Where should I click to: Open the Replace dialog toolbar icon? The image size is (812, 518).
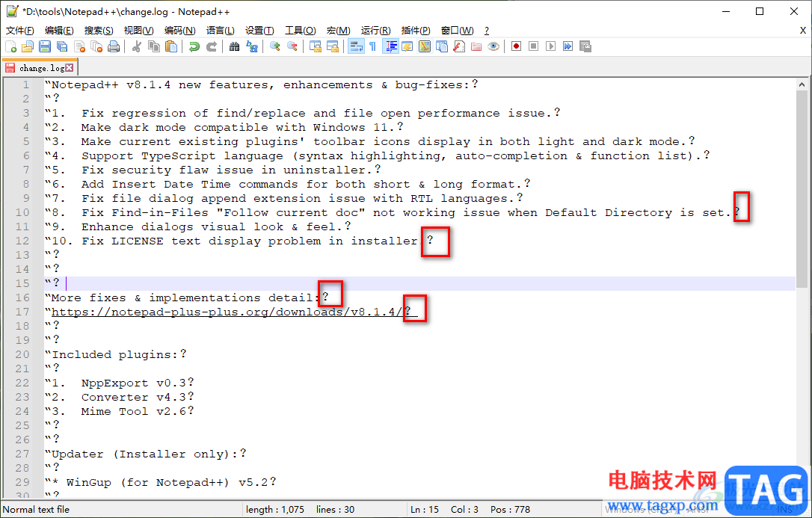click(x=252, y=46)
